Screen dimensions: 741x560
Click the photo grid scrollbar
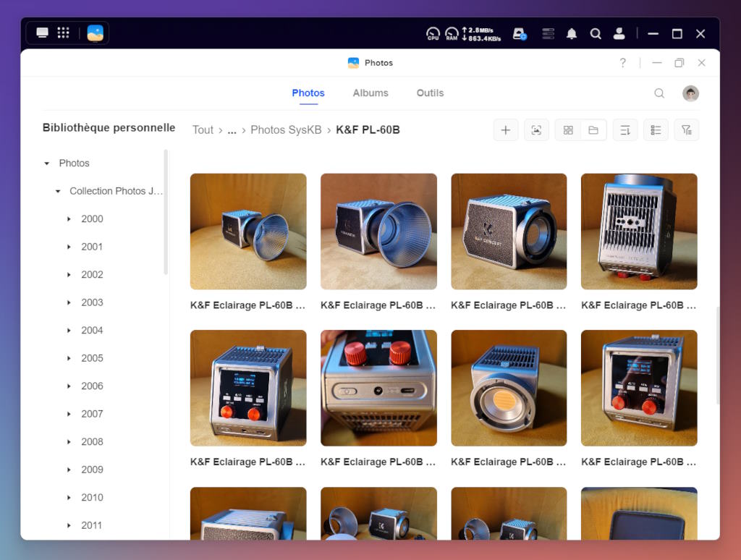click(x=717, y=355)
